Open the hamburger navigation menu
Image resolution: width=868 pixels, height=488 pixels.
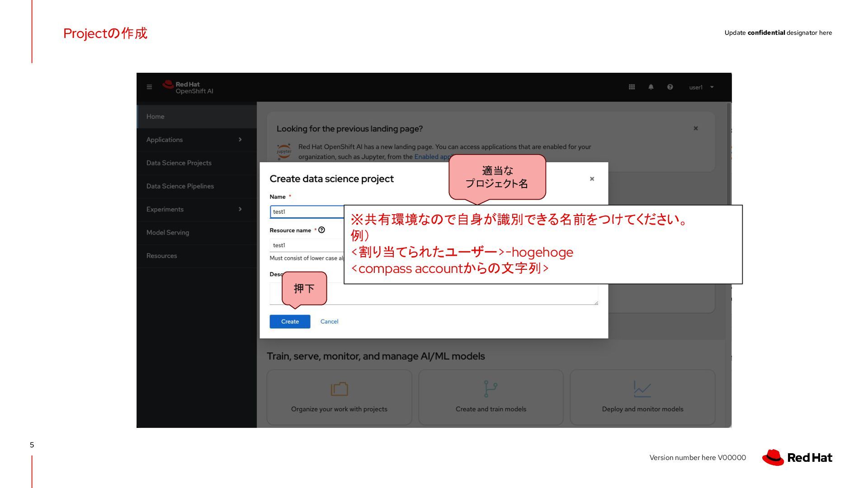149,87
